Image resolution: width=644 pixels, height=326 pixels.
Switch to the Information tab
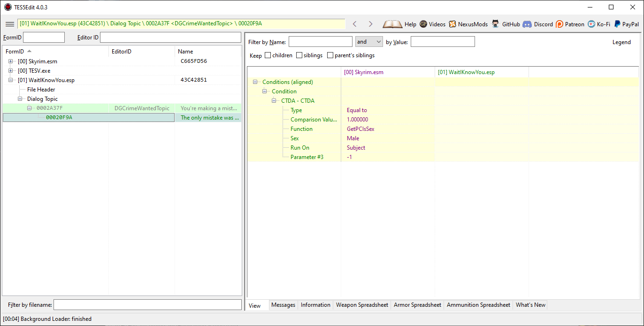[x=315, y=305]
